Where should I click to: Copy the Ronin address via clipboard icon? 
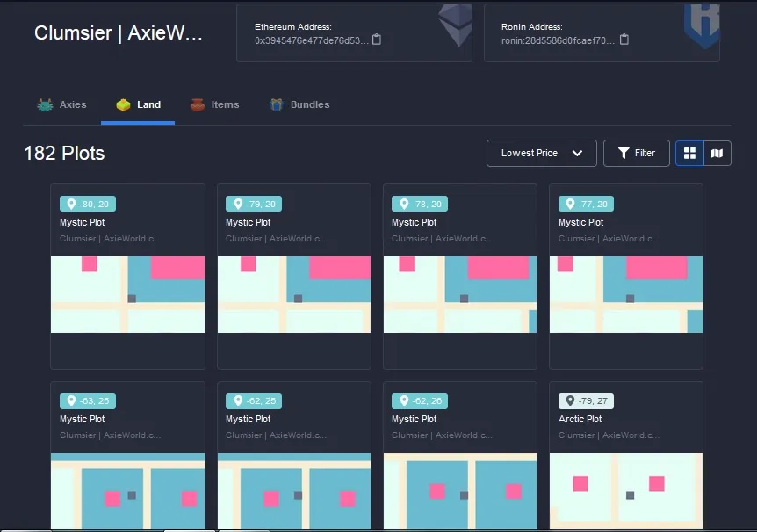(624, 40)
